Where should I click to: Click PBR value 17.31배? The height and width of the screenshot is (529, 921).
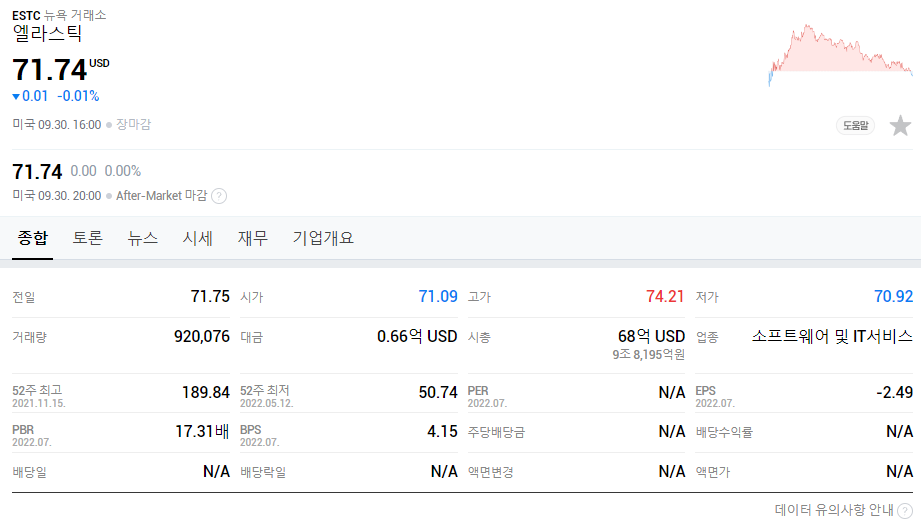coord(202,432)
